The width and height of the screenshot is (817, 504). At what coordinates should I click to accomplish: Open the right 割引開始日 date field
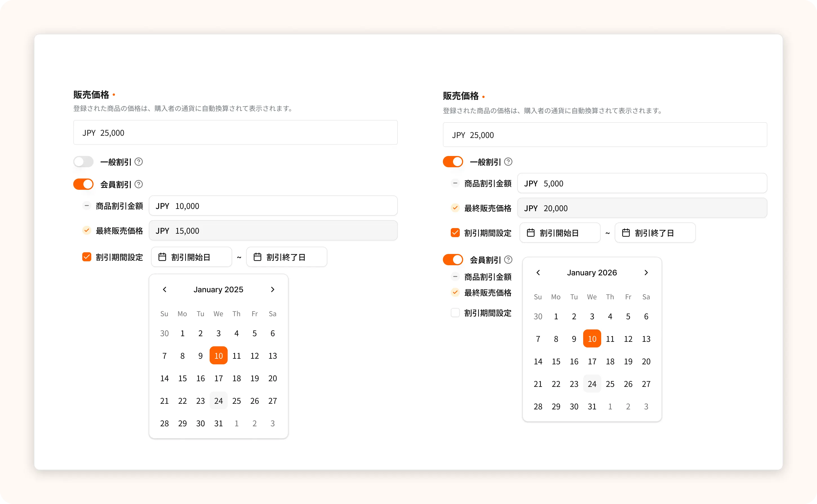560,233
